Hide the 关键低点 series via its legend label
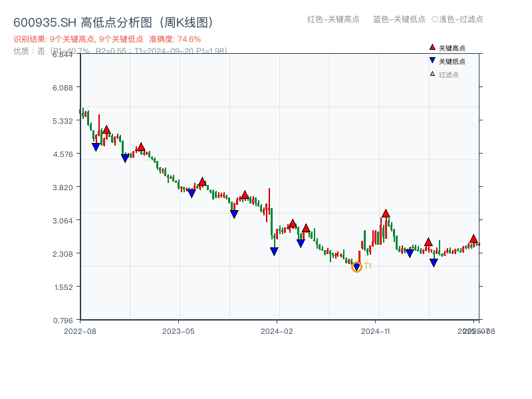532x399 pixels. click(452, 61)
